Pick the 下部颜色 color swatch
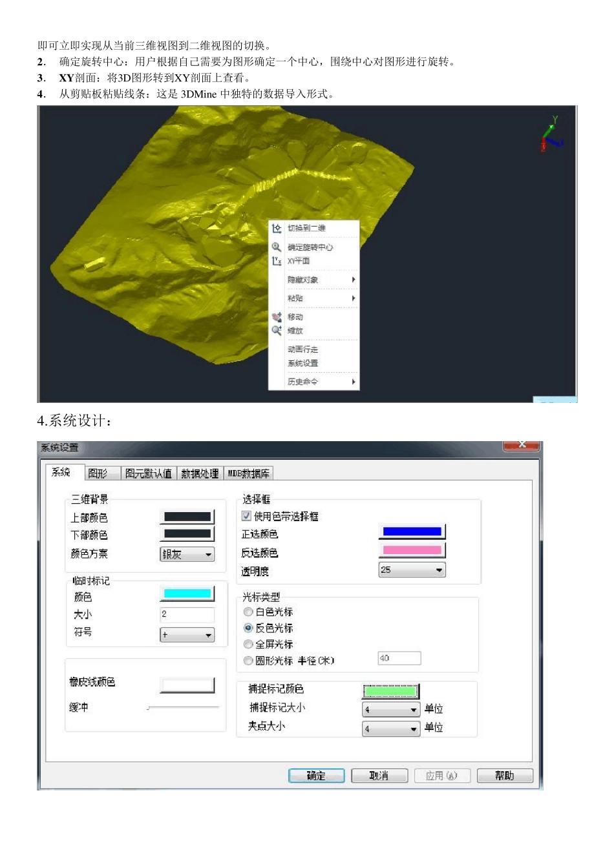The height and width of the screenshot is (868, 614). (187, 533)
